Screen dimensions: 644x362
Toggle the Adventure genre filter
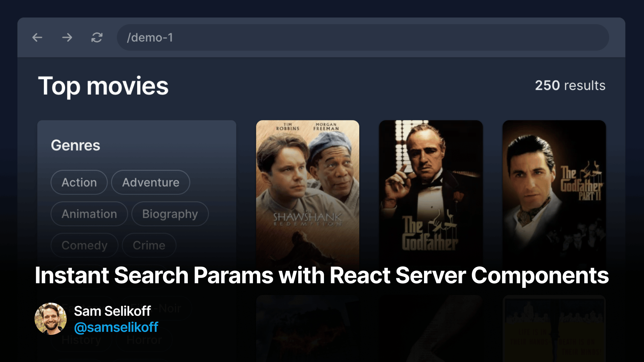151,182
